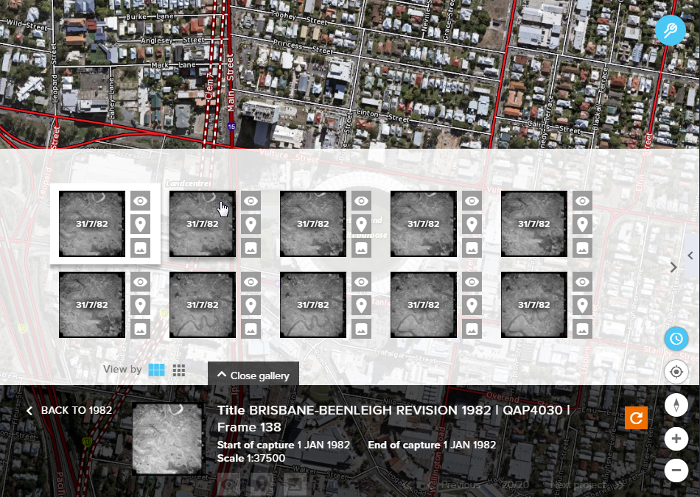Open image view for first bottom-row photo

[140, 329]
